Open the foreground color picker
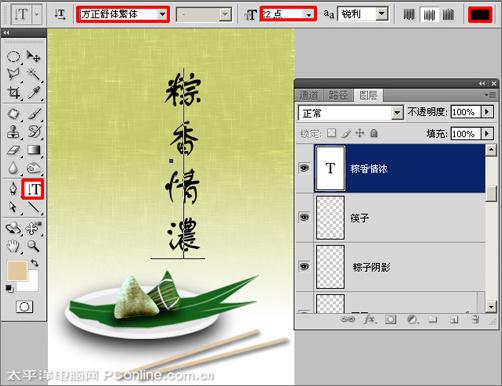Screen dimensions: 502x386 [17, 271]
